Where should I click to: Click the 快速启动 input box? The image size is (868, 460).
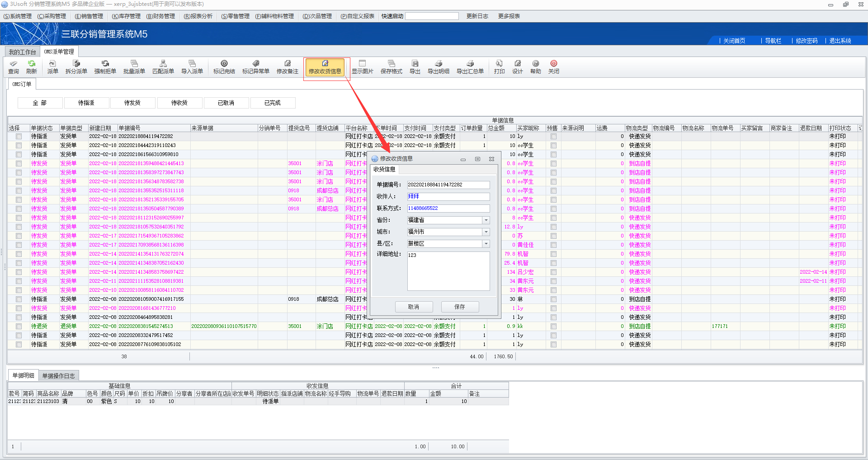432,16
